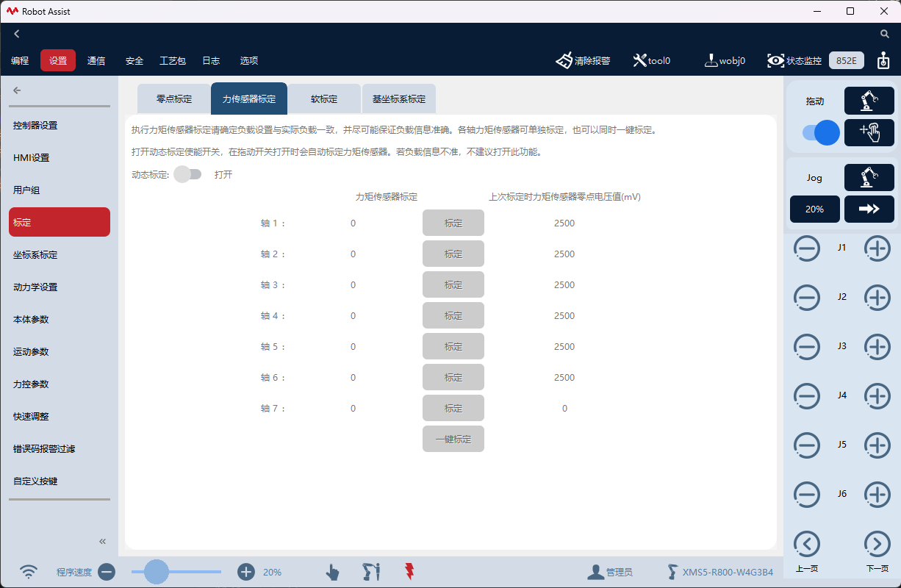Open the 基坐标系标定 tab

399,98
